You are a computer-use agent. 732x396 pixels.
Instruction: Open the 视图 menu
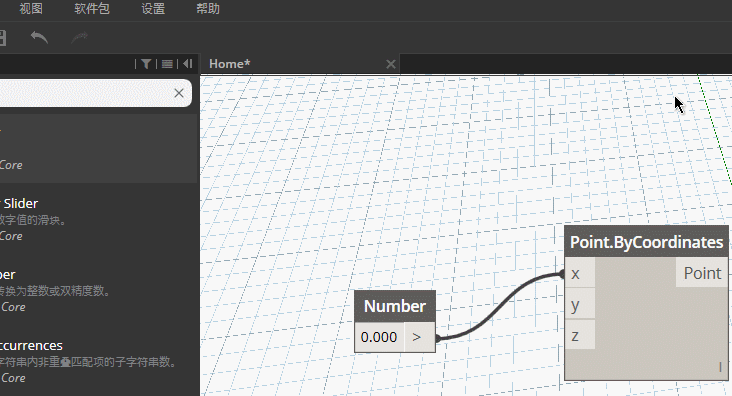(x=31, y=9)
